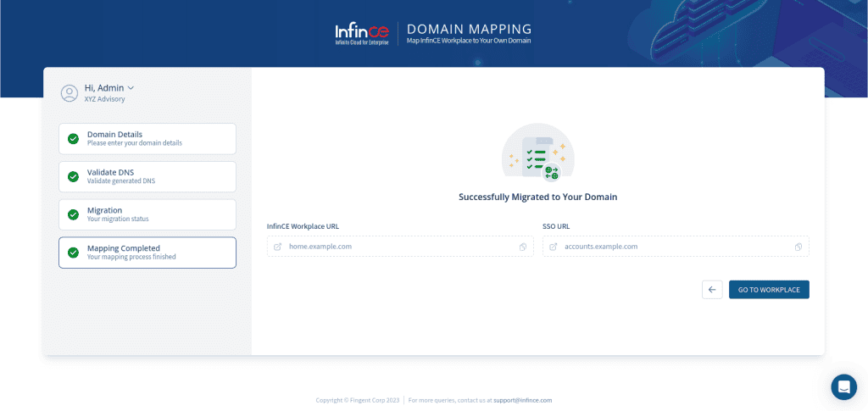
Task: Click the migration success illustration
Action: pyautogui.click(x=538, y=153)
